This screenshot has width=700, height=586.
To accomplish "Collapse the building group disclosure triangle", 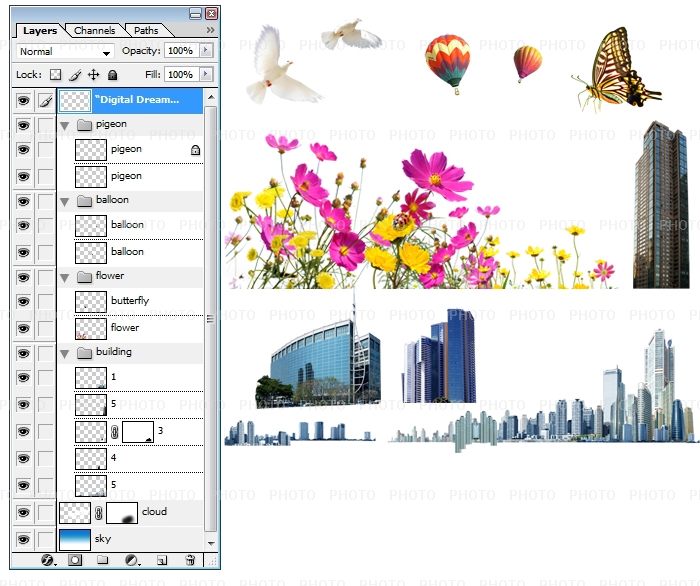I will 65,353.
